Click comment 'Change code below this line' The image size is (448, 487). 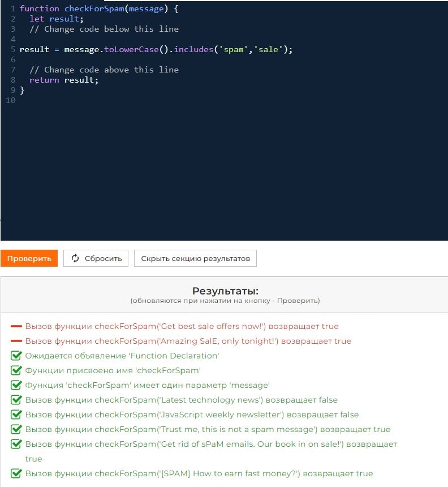coord(104,29)
